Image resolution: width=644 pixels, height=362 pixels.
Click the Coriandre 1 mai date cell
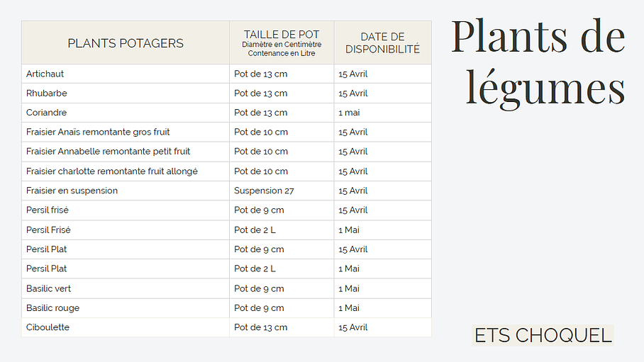click(x=350, y=113)
